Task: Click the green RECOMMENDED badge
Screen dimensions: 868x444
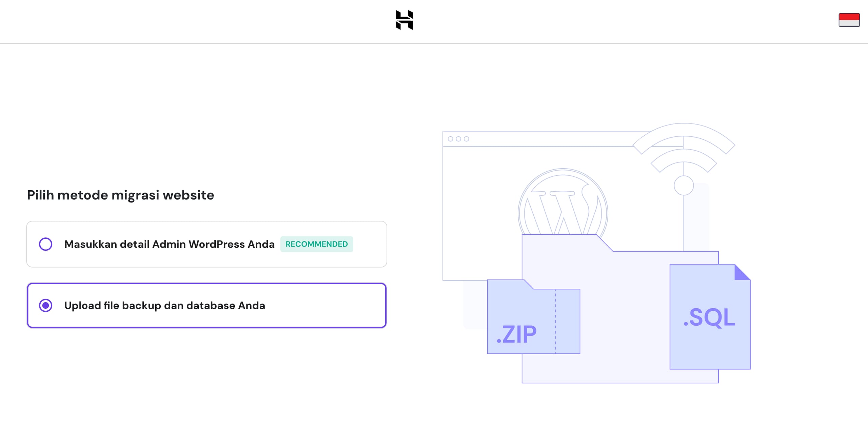Action: (316, 244)
